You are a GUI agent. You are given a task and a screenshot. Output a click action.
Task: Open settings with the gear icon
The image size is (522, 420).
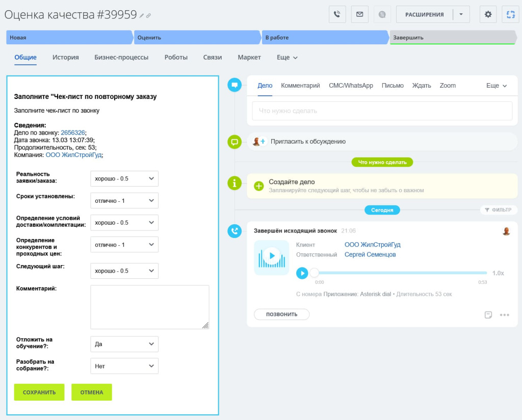pos(488,14)
